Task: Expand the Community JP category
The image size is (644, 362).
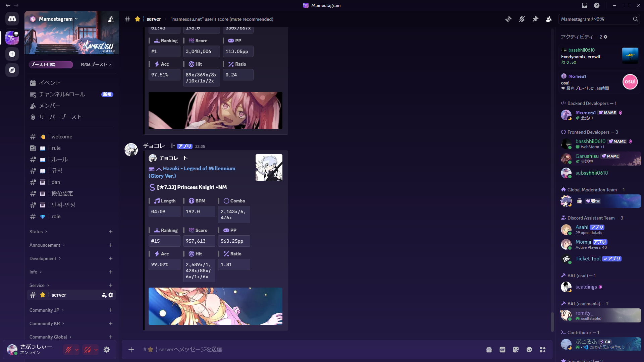Action: tap(47, 310)
